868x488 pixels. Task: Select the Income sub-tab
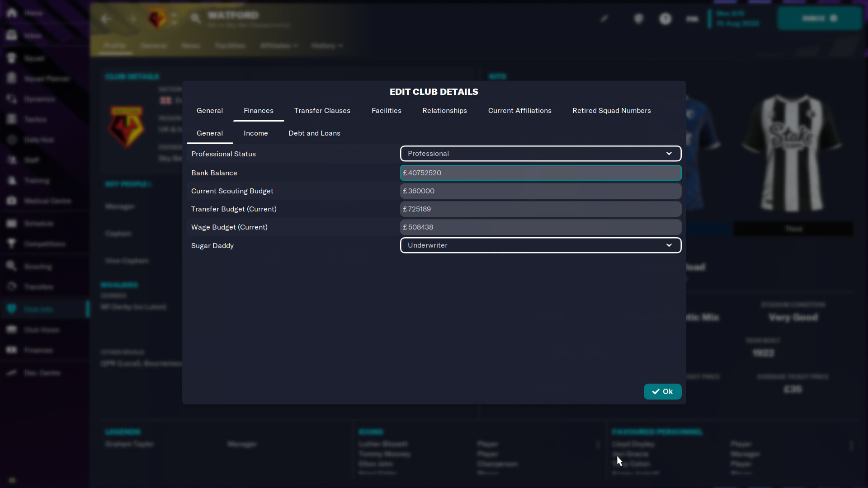point(256,133)
